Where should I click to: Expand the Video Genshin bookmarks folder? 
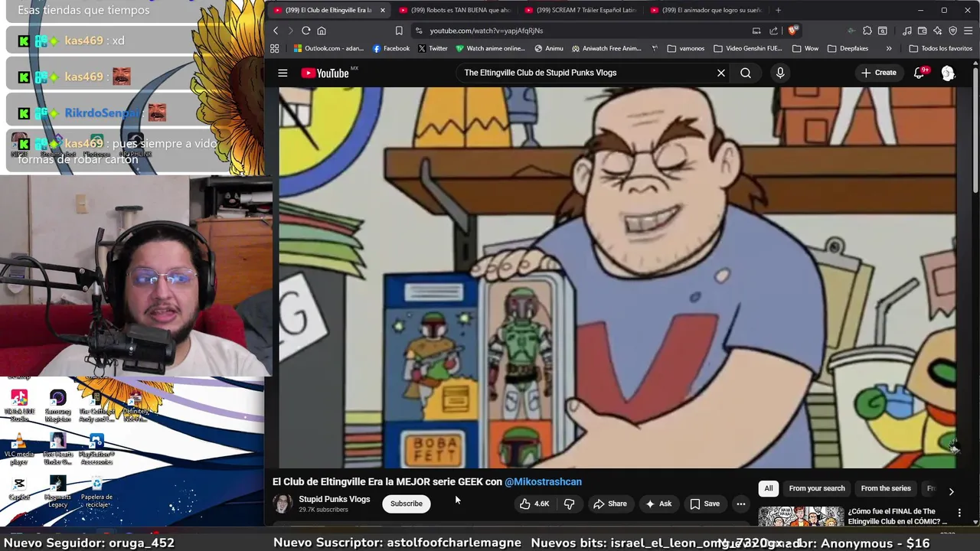click(747, 48)
